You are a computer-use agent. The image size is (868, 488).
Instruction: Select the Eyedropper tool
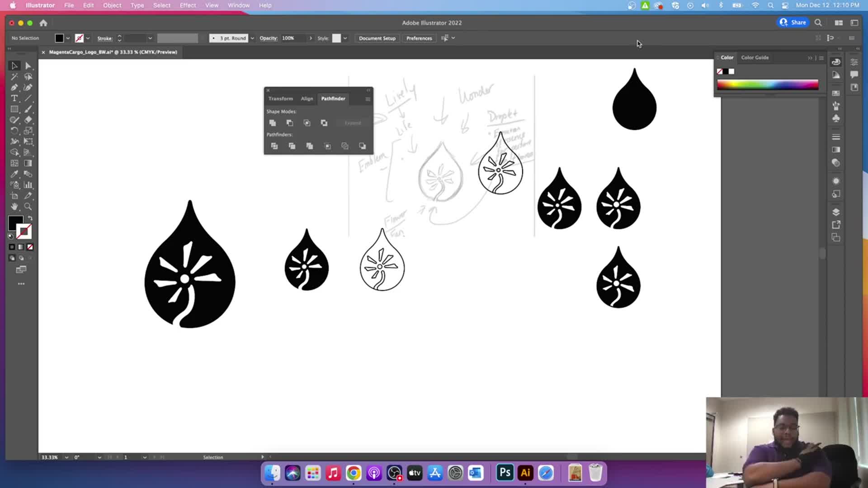pos(14,174)
